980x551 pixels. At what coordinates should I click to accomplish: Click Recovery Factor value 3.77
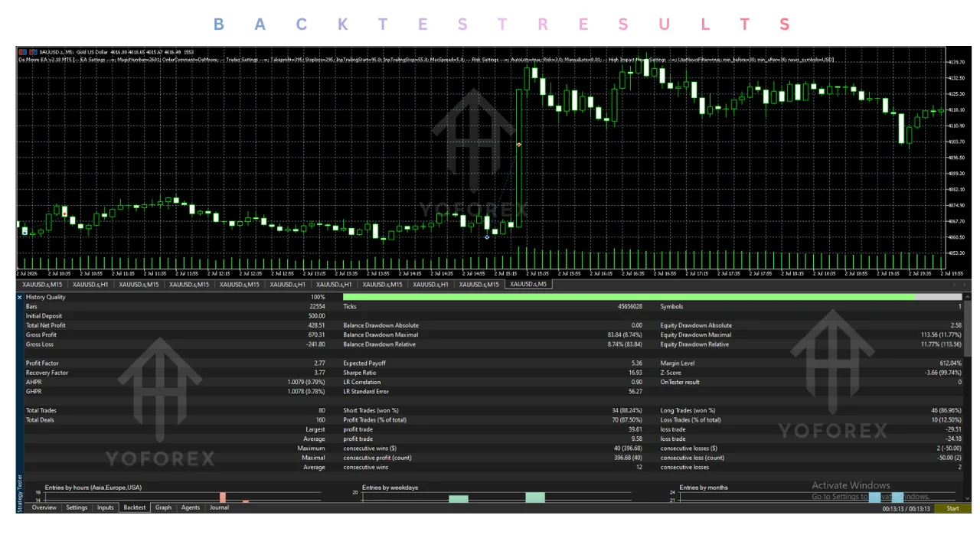(319, 373)
